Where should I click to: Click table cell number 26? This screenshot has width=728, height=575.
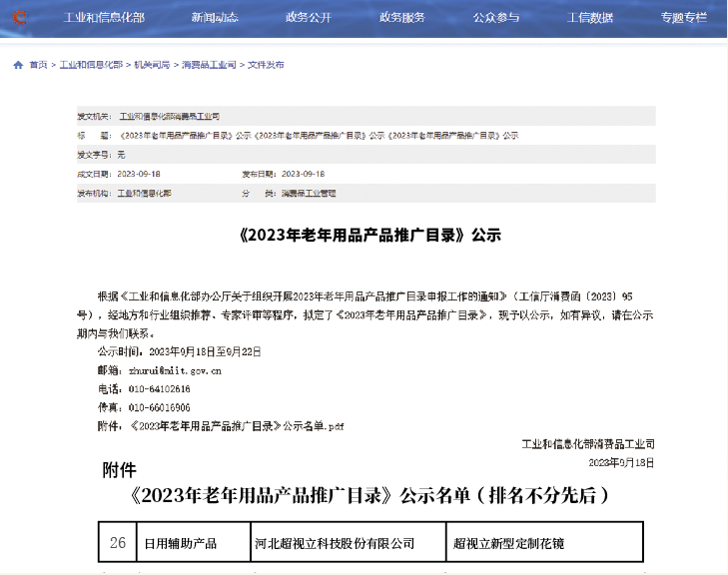(x=118, y=542)
